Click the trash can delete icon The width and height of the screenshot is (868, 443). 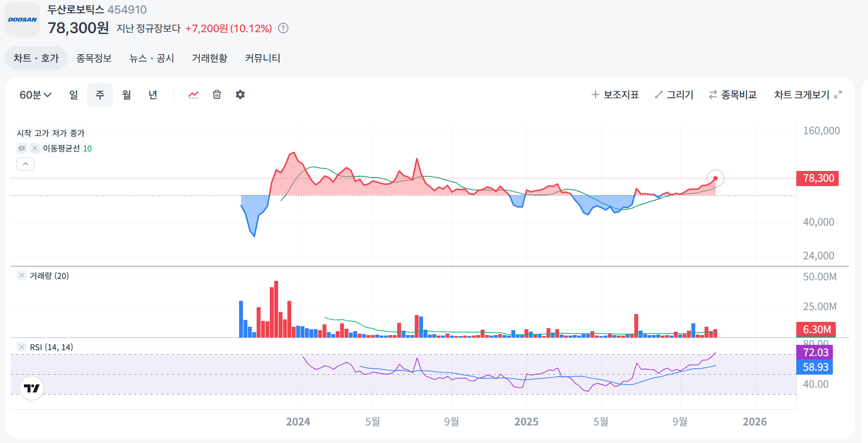pos(217,95)
